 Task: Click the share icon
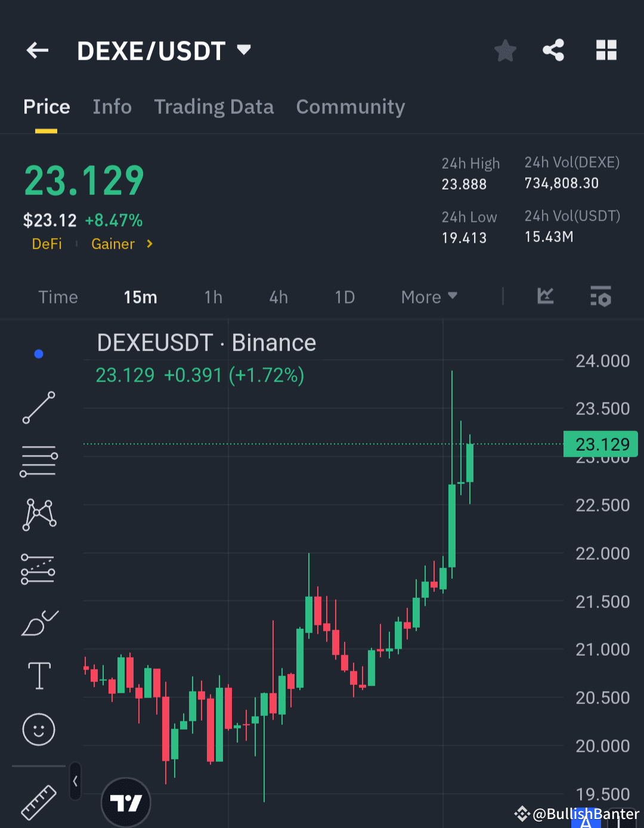[553, 51]
